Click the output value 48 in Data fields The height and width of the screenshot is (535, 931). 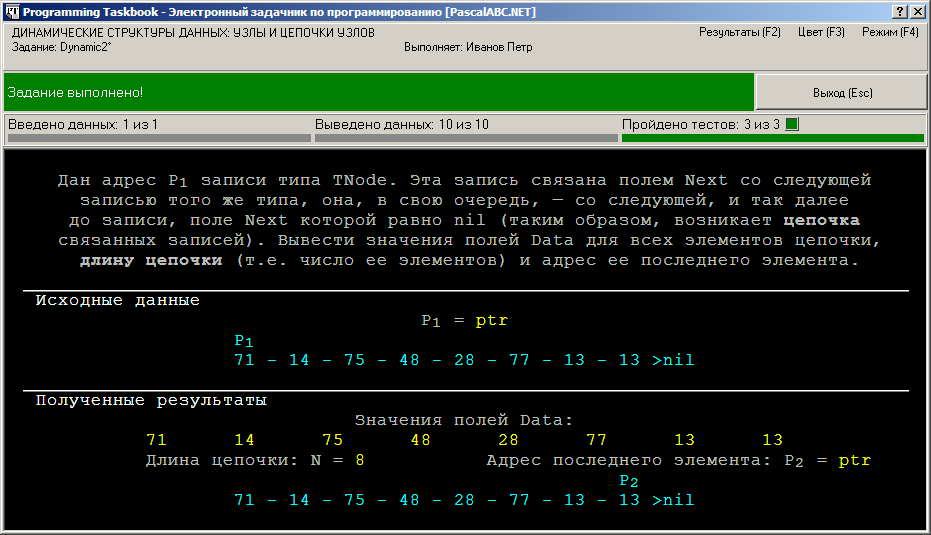[420, 440]
